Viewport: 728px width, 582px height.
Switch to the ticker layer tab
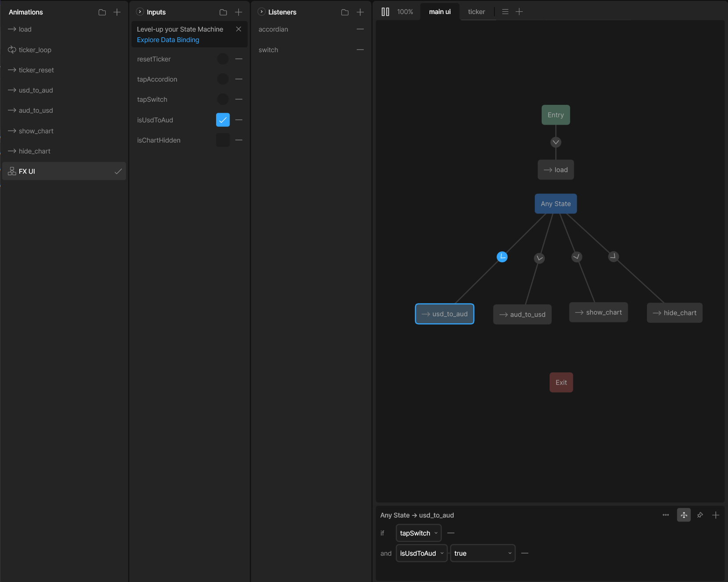[476, 12]
